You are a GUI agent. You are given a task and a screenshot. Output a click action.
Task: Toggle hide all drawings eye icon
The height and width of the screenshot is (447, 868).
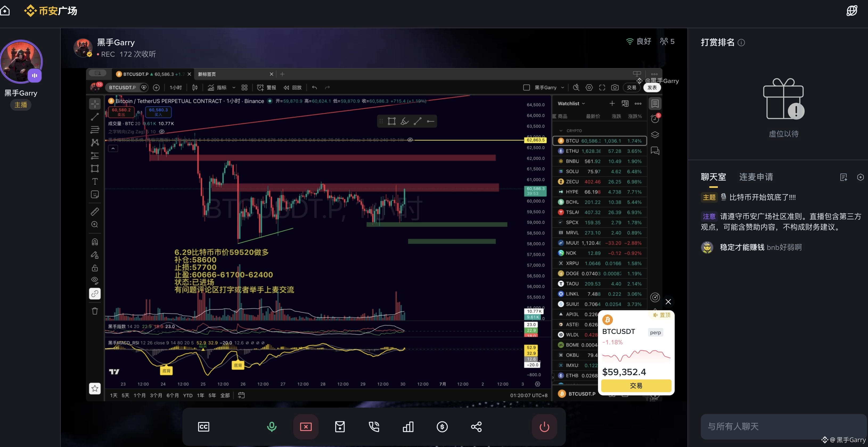(95, 281)
